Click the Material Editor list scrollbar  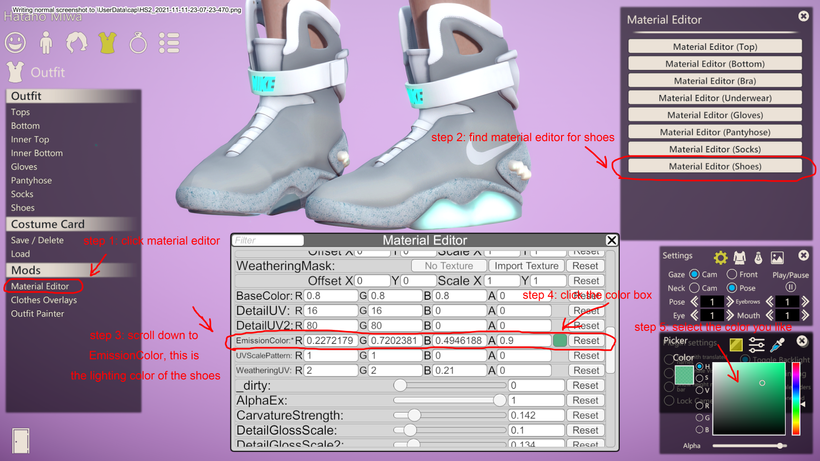tap(610, 350)
